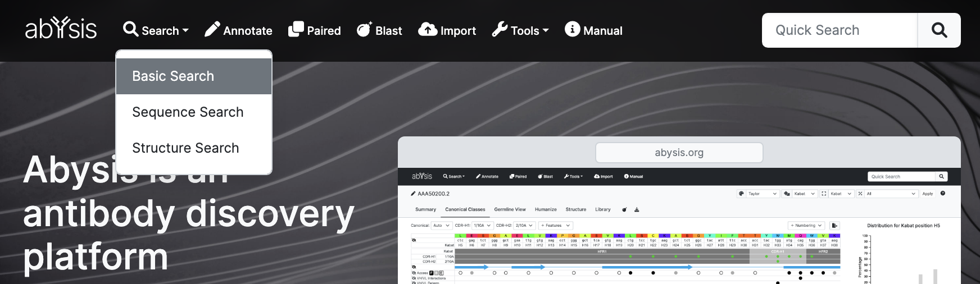Focus the large Quick Search input field
This screenshot has width=980, height=284.
click(x=840, y=30)
